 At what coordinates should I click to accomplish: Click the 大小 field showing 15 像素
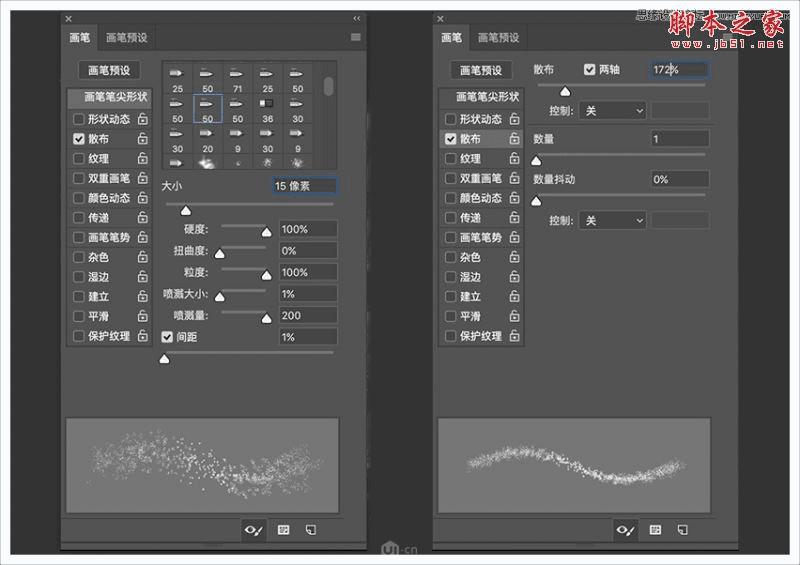[305, 186]
